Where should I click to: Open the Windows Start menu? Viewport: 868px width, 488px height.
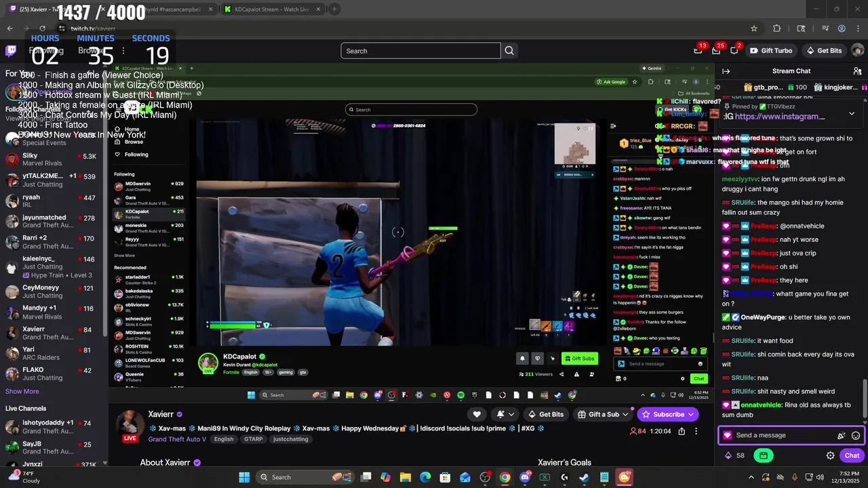coord(244,477)
